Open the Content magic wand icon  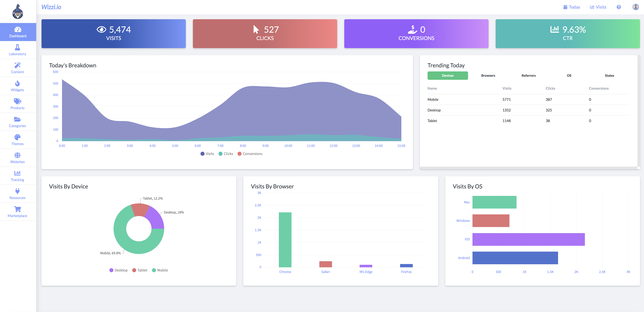[17, 65]
